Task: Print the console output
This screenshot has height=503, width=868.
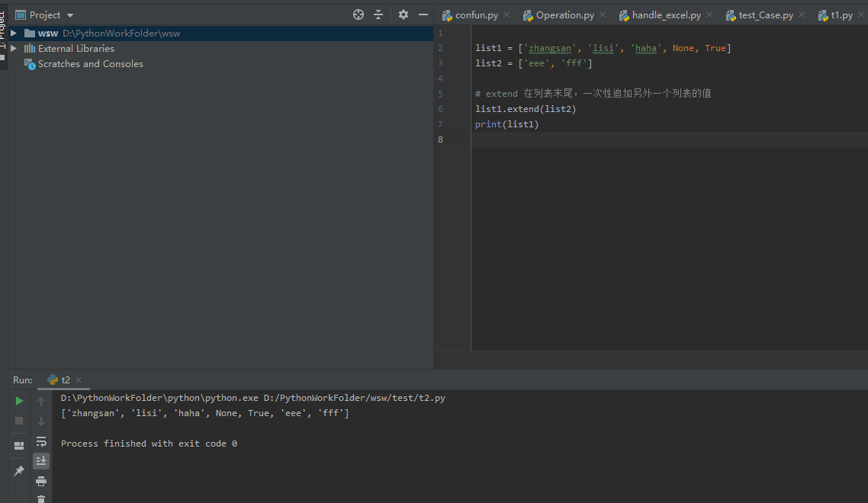Action: point(41,482)
